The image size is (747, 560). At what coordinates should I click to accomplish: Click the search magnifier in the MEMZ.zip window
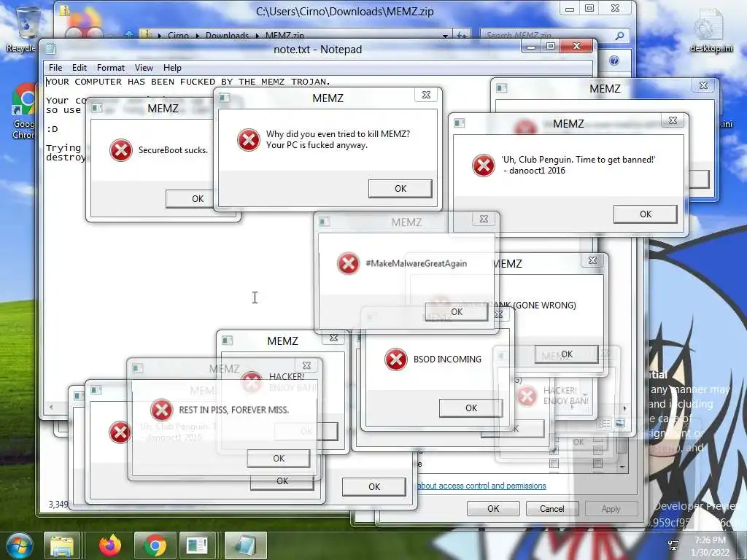click(x=619, y=36)
